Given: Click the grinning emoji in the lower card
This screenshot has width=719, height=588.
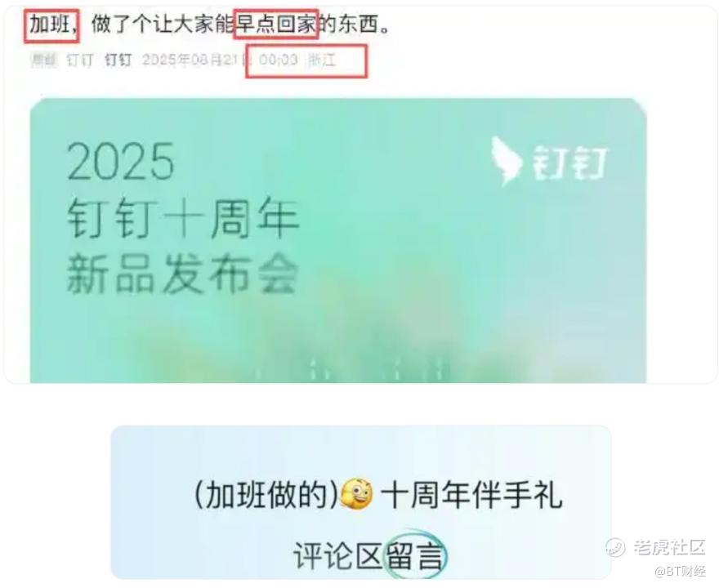Looking at the screenshot, I should click(357, 494).
